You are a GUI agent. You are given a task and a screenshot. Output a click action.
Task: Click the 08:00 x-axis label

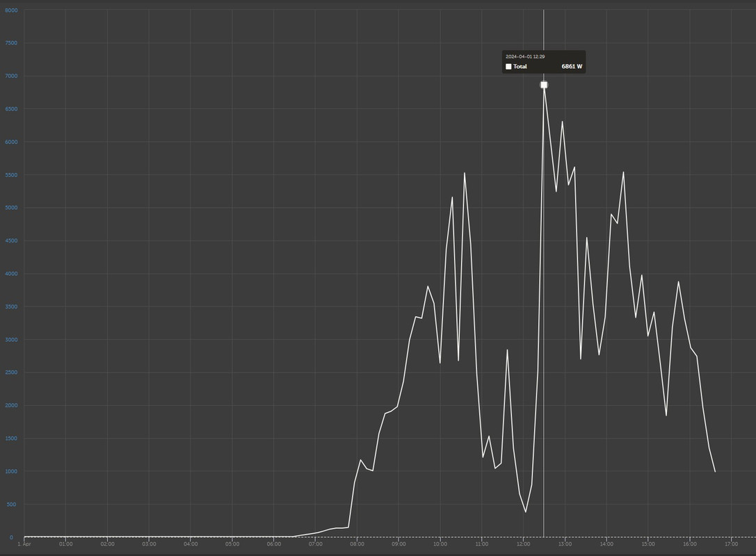357,544
